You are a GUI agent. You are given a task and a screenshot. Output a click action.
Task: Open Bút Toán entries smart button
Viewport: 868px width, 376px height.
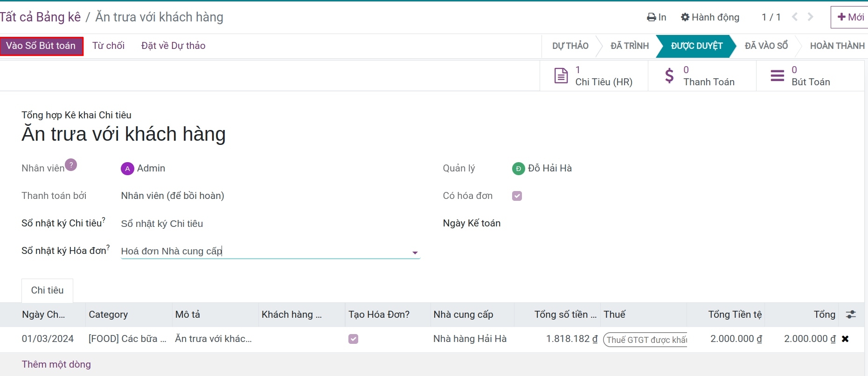pyautogui.click(x=810, y=75)
